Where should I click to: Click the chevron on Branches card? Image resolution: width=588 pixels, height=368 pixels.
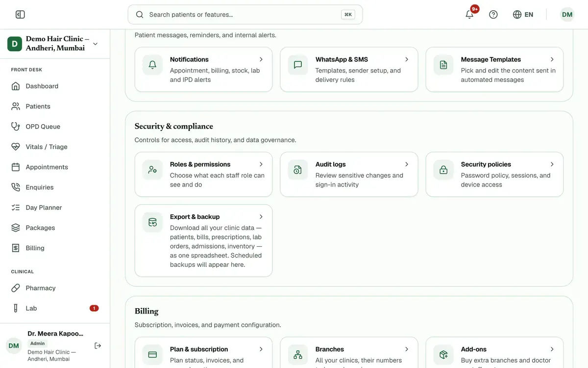coord(407,349)
